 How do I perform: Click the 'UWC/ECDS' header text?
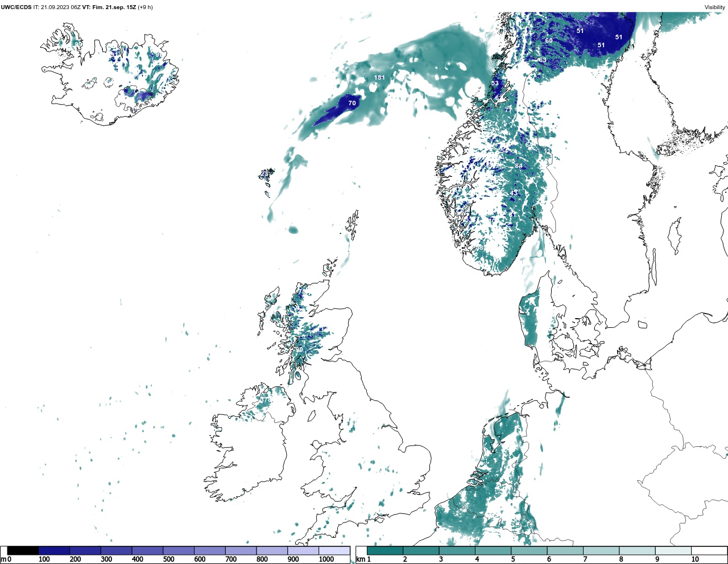(16, 7)
